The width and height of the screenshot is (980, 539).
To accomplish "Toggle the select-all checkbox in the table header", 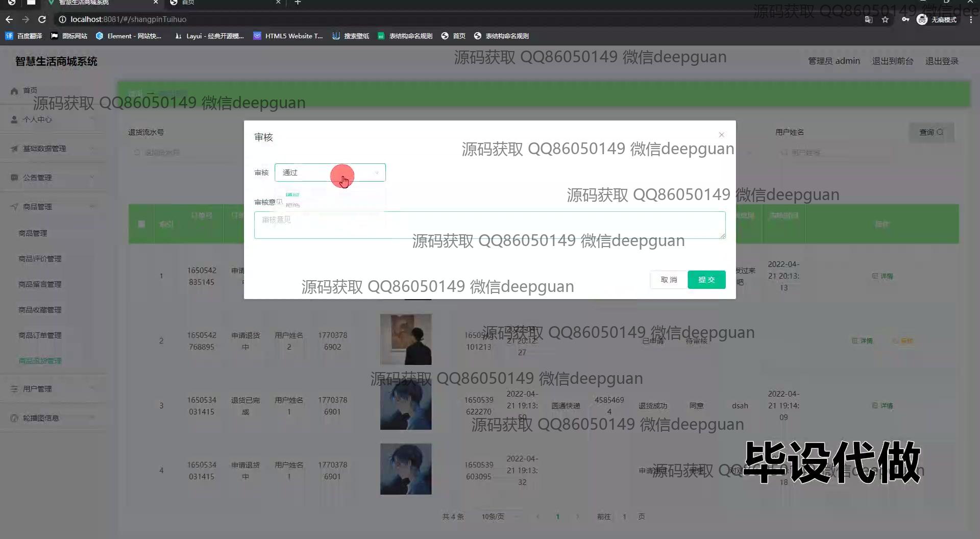I will click(141, 224).
